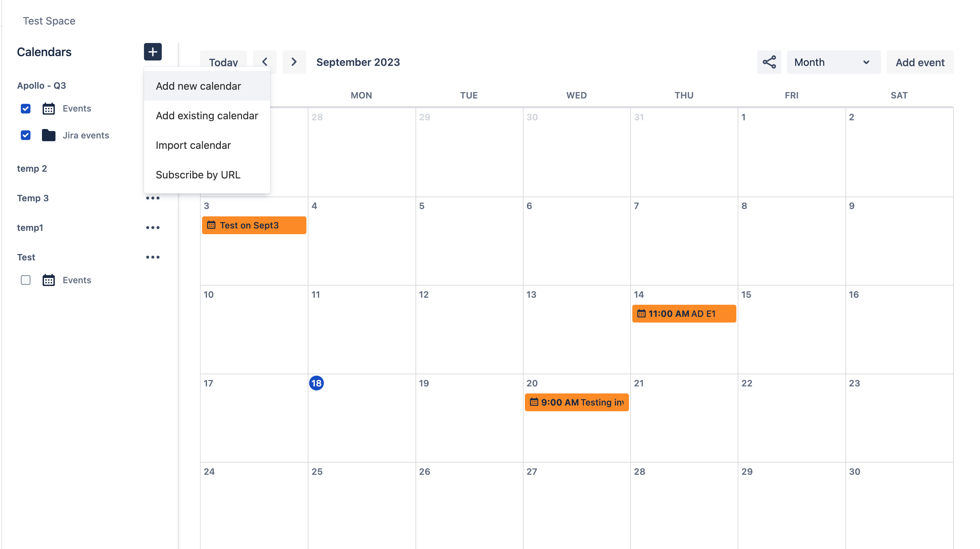Toggle Jira events checkbox under Apollo Q3
This screenshot has width=980, height=549.
[25, 135]
